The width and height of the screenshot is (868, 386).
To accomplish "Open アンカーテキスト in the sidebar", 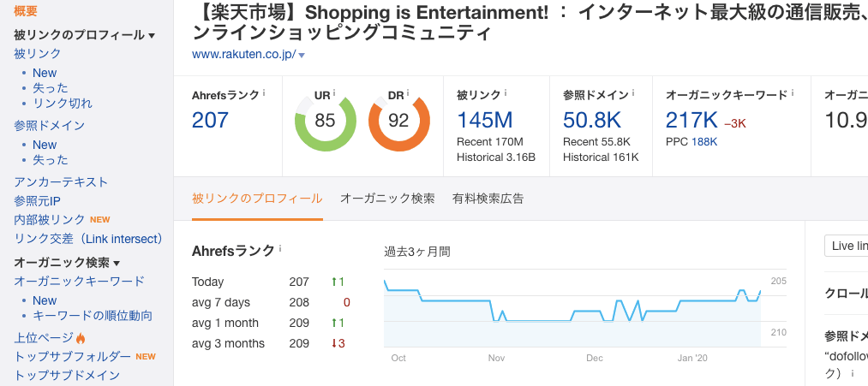I will (61, 181).
